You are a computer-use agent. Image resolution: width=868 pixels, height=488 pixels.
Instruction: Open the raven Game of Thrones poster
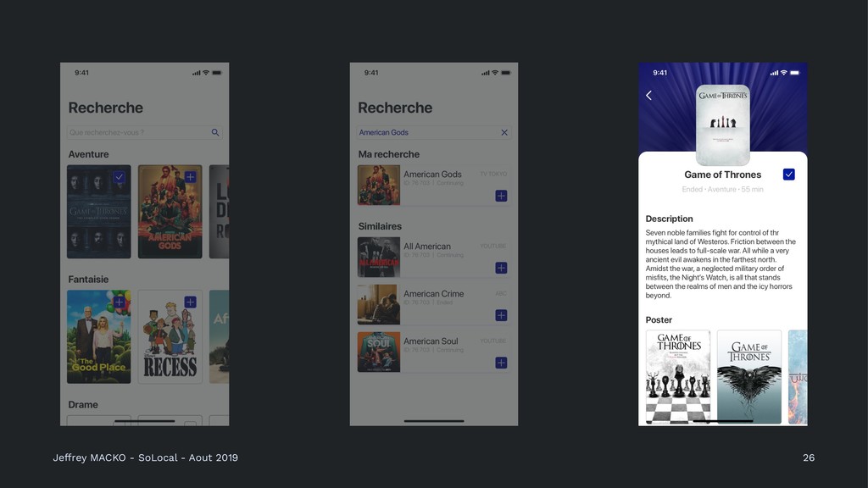coord(749,377)
